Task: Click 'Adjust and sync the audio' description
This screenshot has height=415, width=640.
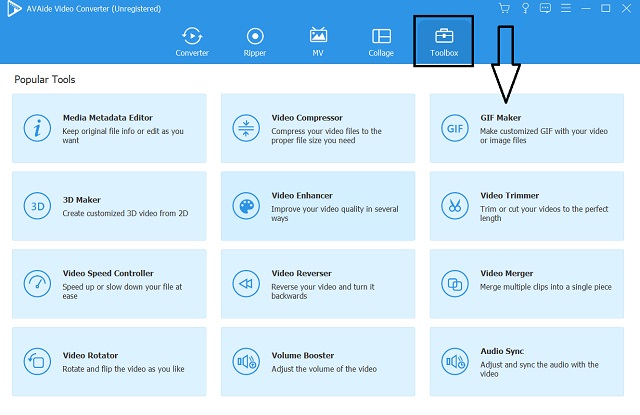Action: coord(539,369)
